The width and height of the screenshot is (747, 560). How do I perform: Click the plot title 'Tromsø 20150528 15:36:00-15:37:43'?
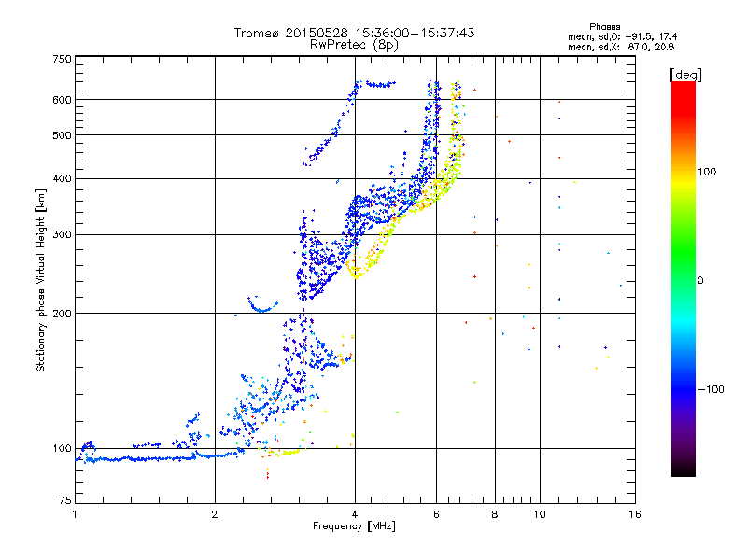(354, 33)
